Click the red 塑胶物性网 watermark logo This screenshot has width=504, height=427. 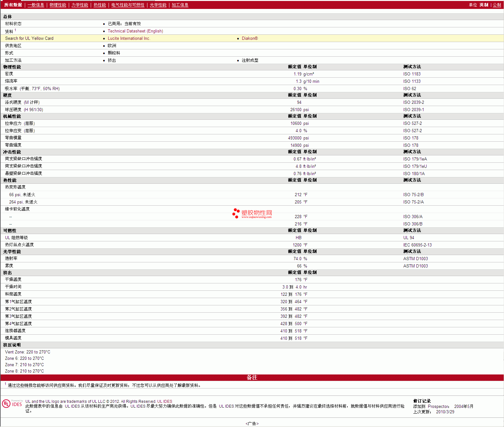tap(252, 213)
